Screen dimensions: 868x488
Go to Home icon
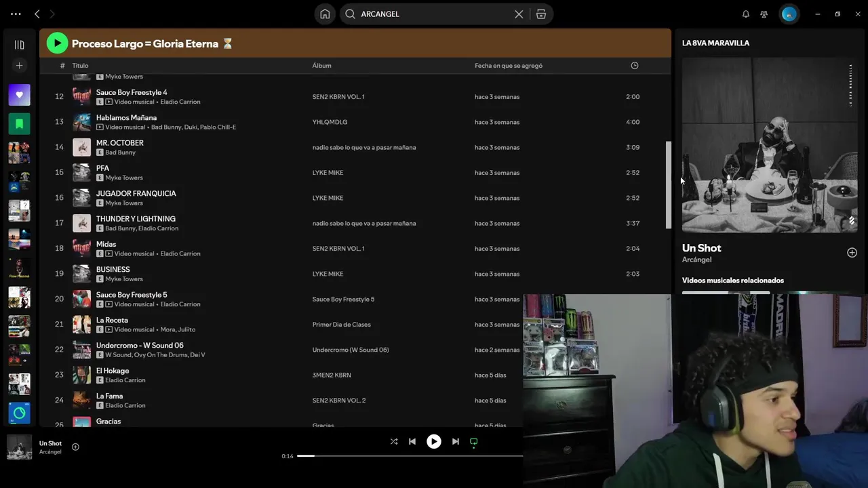(325, 14)
